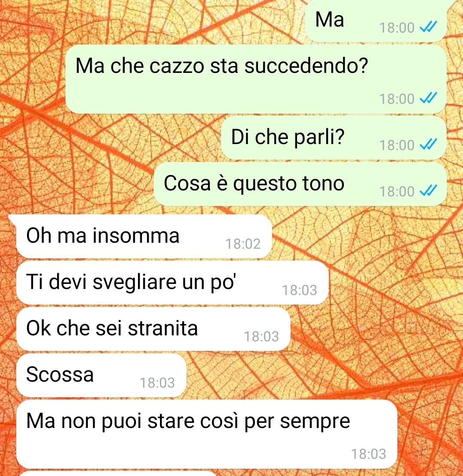Select the message 'Ok che sei stranita'
The image size is (463, 476).
[153, 329]
